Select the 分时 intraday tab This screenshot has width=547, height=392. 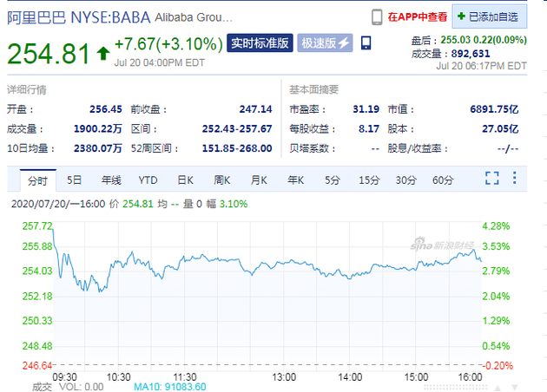pyautogui.click(x=36, y=180)
